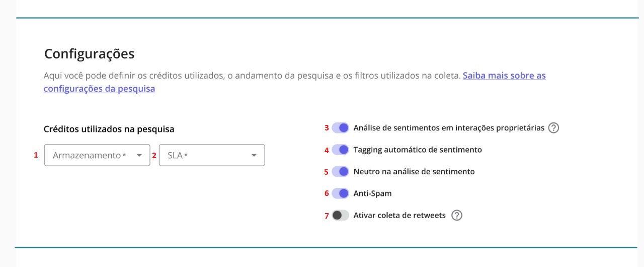Click Neutro na análise de sentimento label
Image resolution: width=644 pixels, height=267 pixels.
pos(414,172)
